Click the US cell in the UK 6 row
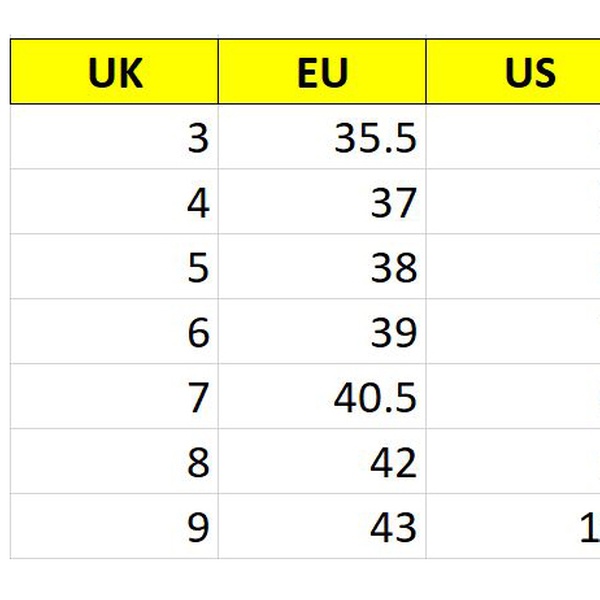 [514, 332]
